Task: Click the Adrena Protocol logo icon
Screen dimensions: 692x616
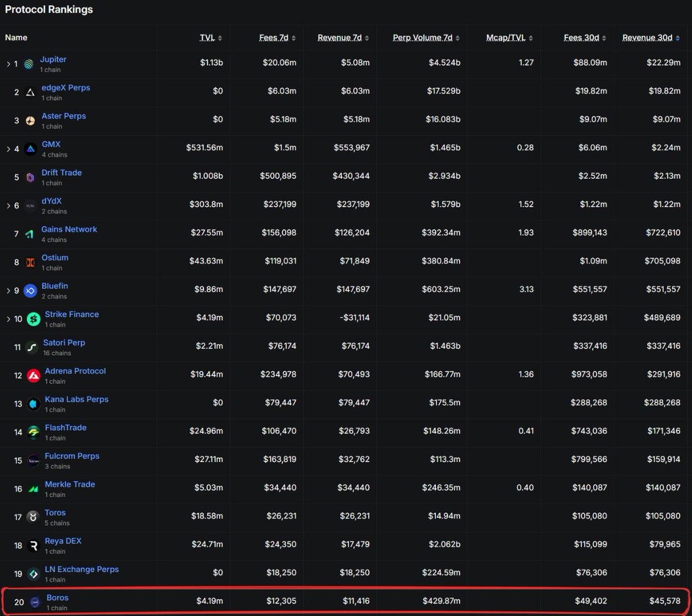Action: pos(34,375)
